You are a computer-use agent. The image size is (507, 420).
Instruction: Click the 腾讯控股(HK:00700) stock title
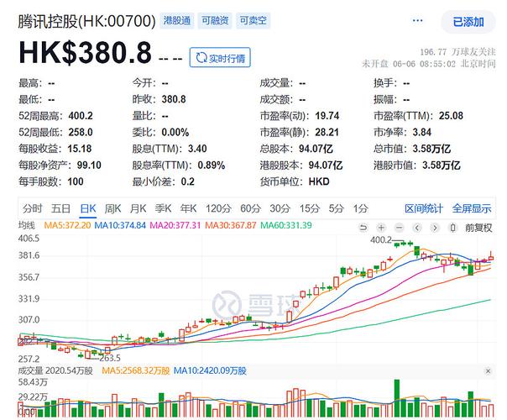click(86, 21)
